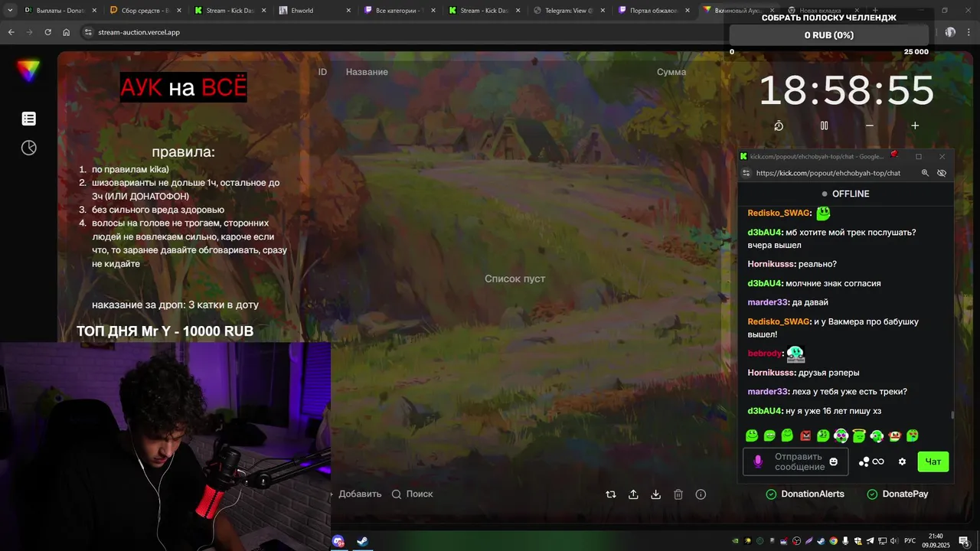Switch to the Портал обжалов browser tab
980x551 pixels.
pyautogui.click(x=653, y=11)
